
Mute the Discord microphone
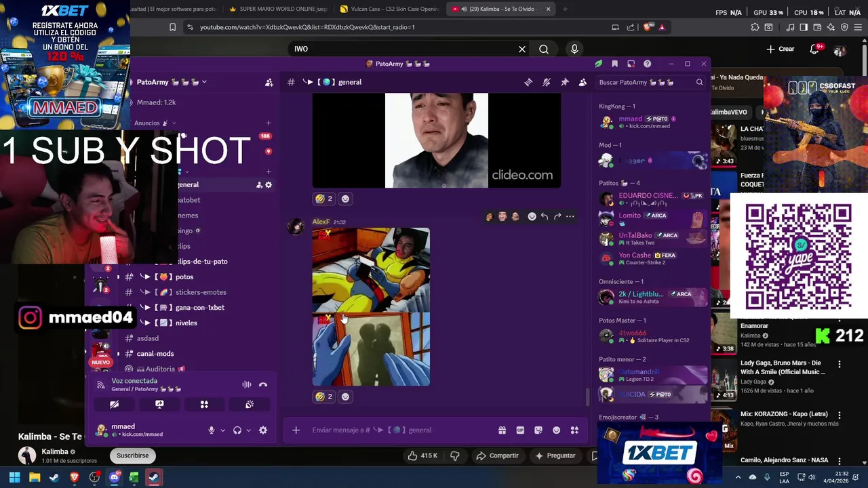[x=212, y=430]
